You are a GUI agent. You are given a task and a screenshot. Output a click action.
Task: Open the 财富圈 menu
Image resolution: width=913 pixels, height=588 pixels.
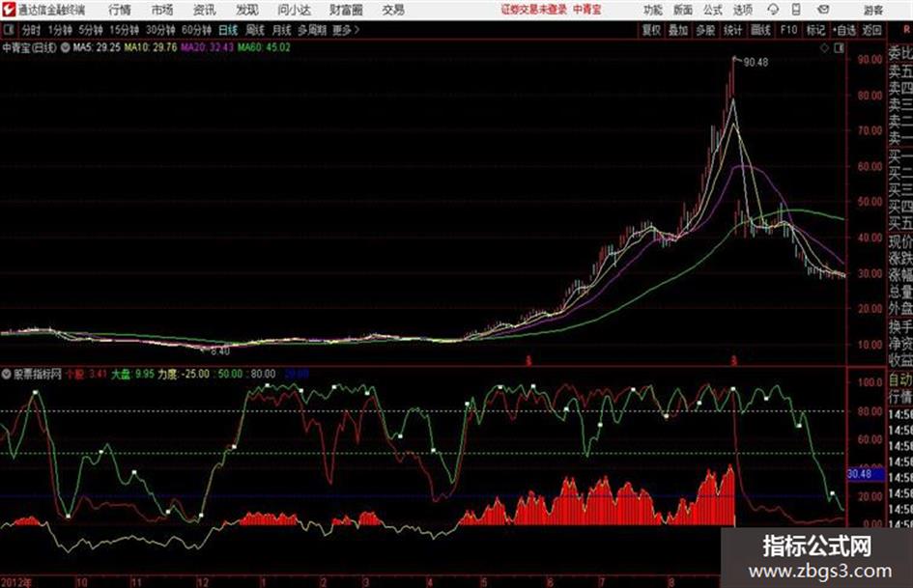pos(346,10)
